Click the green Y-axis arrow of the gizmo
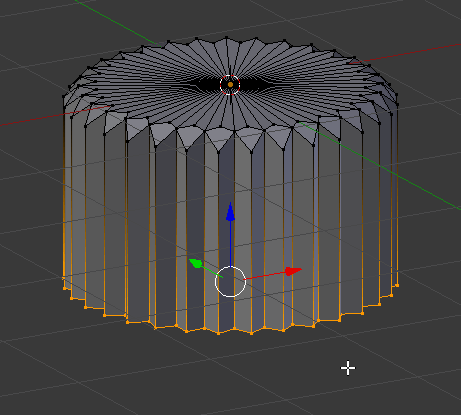The image size is (461, 415). (196, 263)
